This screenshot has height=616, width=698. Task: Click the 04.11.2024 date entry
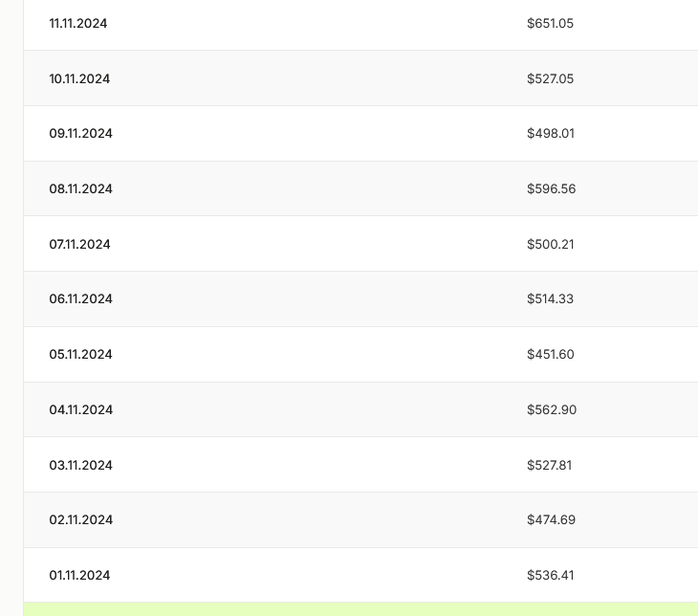80,409
